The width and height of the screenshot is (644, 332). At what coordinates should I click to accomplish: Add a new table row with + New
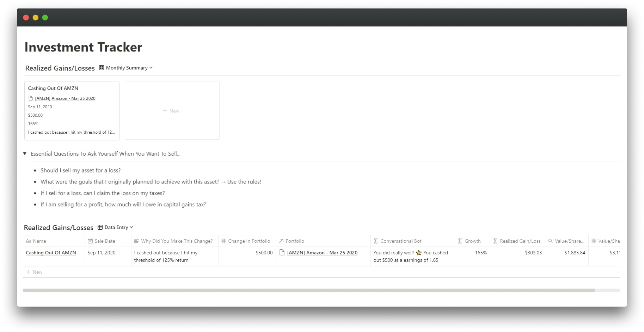[x=321, y=272]
